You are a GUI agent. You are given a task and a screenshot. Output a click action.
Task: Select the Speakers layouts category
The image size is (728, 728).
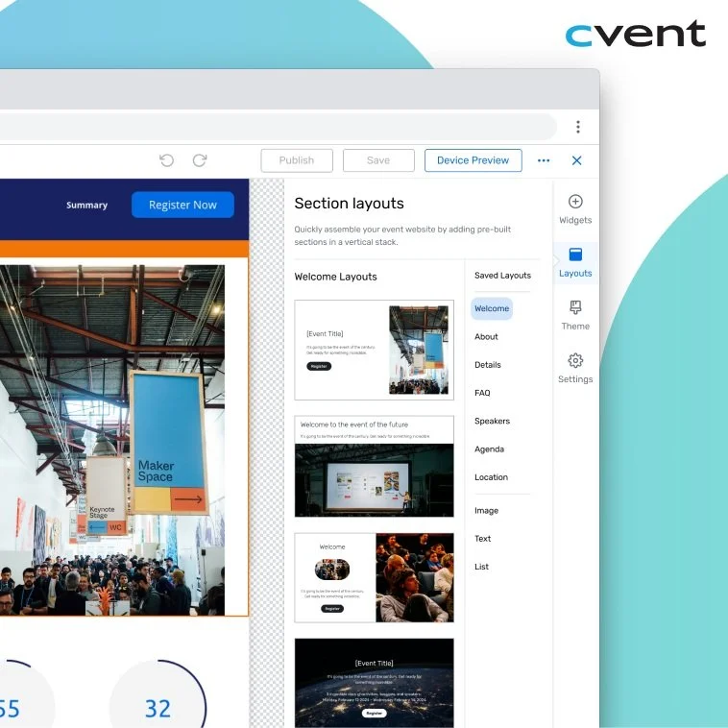click(492, 421)
